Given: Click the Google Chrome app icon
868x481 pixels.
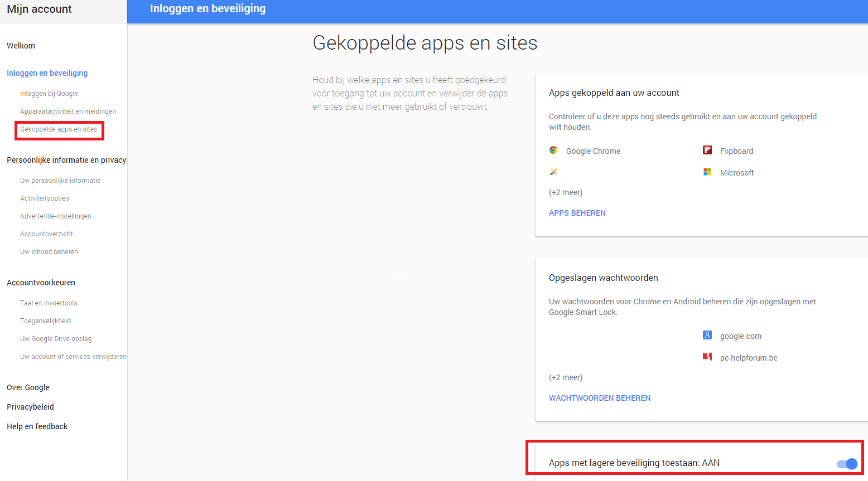Looking at the screenshot, I should point(553,150).
